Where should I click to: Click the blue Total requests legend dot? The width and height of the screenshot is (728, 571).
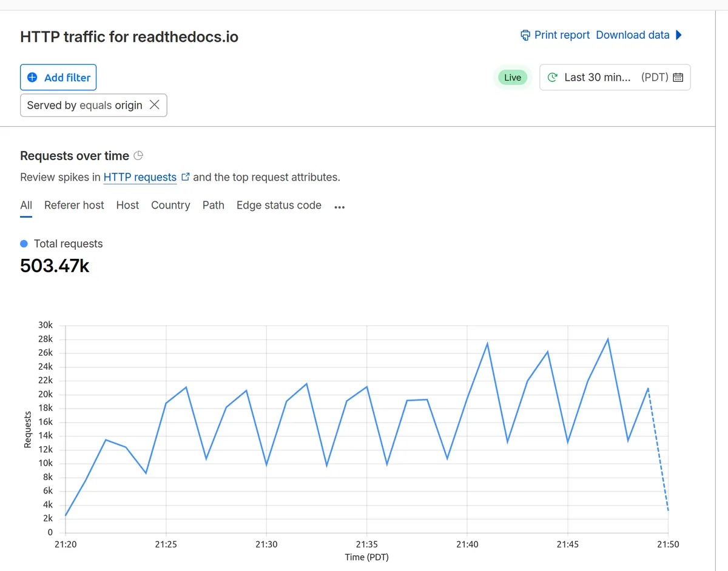pyautogui.click(x=24, y=244)
